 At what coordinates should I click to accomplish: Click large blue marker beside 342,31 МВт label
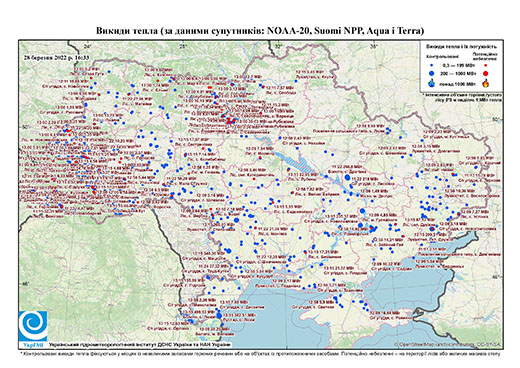point(219,315)
